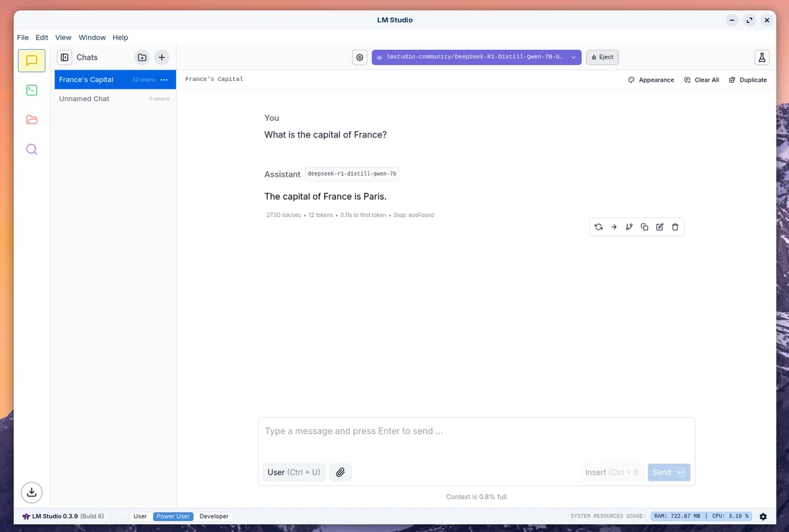
Task: Delete the assistant message
Action: point(675,227)
